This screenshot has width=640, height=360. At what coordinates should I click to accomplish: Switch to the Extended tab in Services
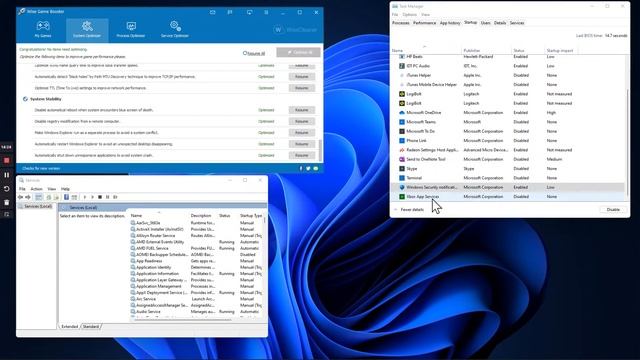pos(69,327)
